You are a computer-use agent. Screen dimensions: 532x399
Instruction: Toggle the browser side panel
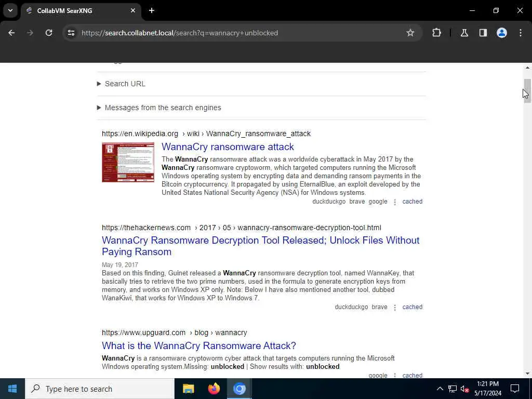pyautogui.click(x=483, y=33)
